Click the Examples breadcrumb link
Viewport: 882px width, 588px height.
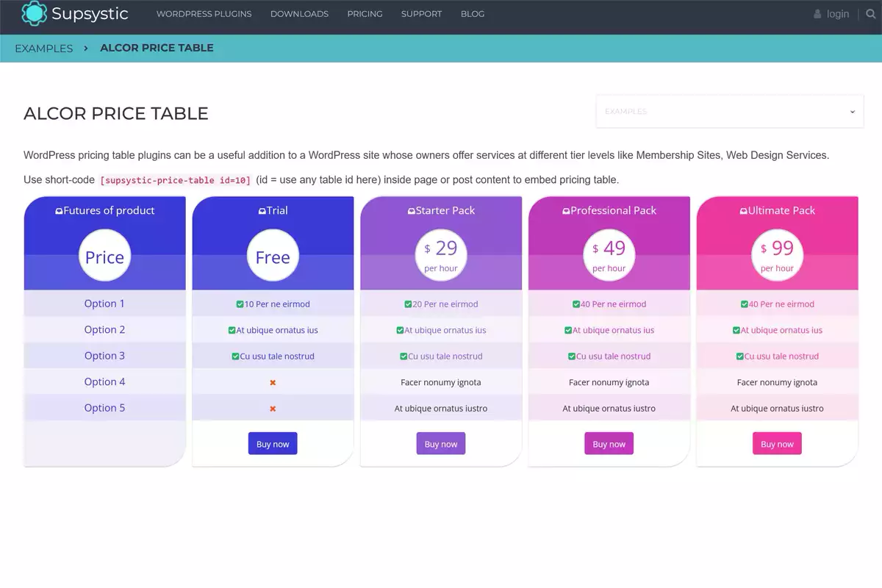pyautogui.click(x=44, y=49)
